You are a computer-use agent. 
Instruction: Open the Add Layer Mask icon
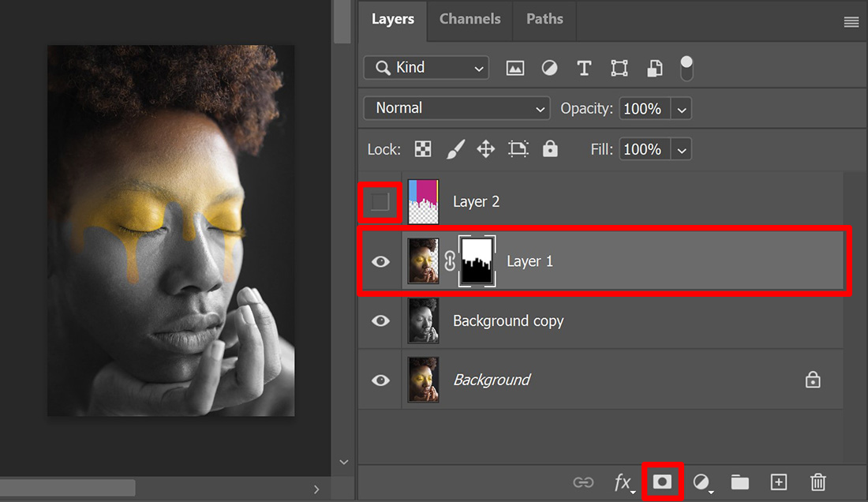coord(663,481)
